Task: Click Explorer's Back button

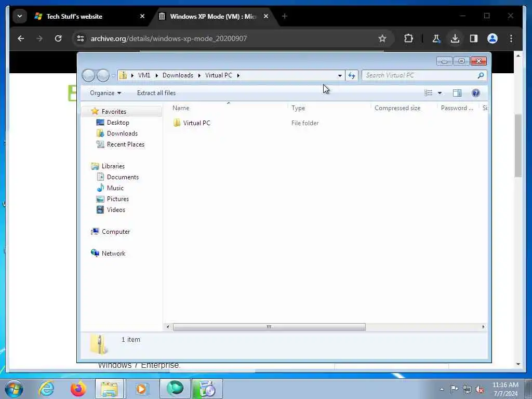Action: tap(88, 75)
